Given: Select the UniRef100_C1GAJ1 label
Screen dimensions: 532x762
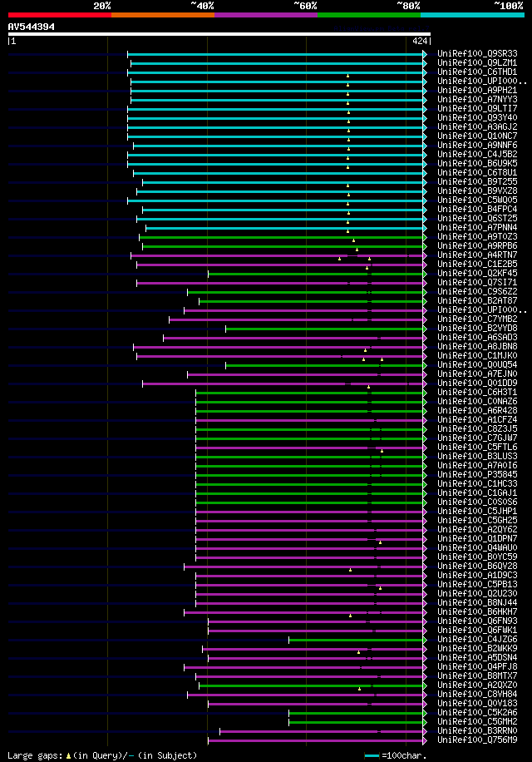Looking at the screenshot, I should tap(477, 493).
